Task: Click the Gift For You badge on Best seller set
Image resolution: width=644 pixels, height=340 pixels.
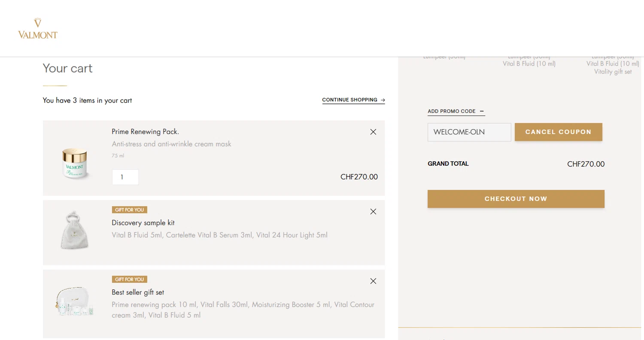Action: (130, 279)
